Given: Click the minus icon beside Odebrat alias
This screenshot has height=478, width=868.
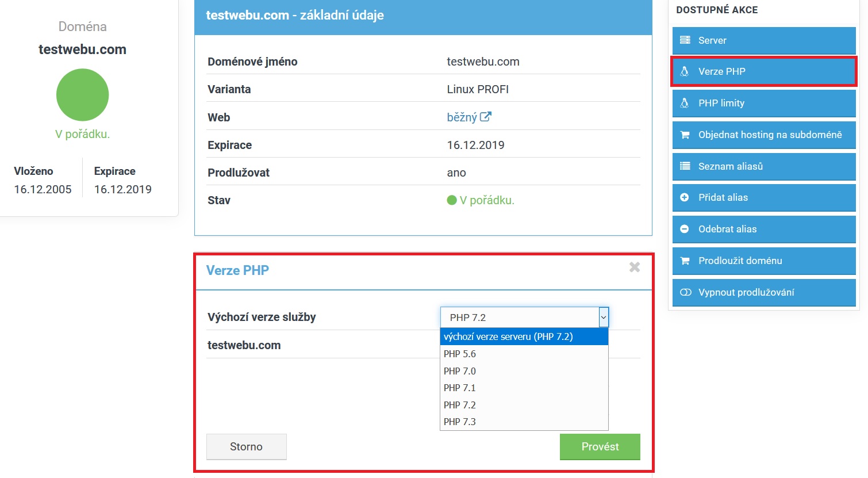Looking at the screenshot, I should (685, 230).
